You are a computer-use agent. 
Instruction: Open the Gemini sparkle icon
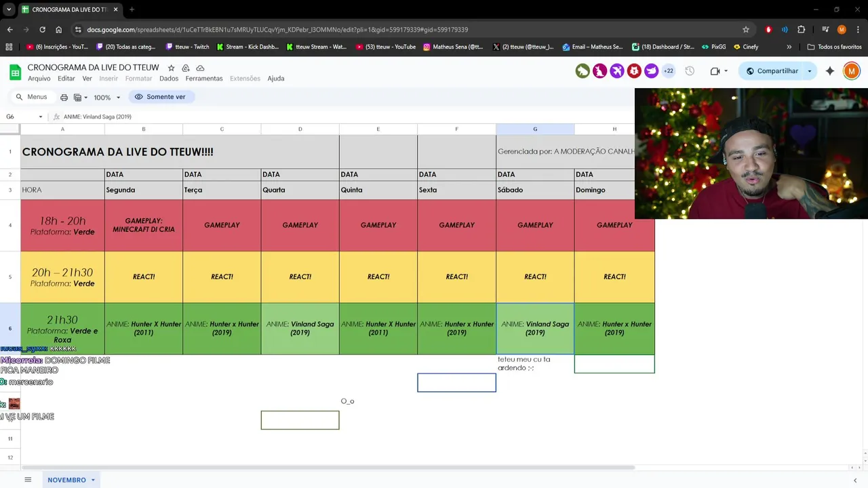pos(830,71)
